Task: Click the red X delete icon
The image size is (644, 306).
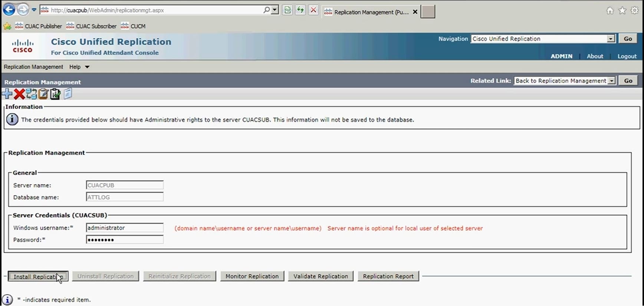Action: [x=19, y=94]
